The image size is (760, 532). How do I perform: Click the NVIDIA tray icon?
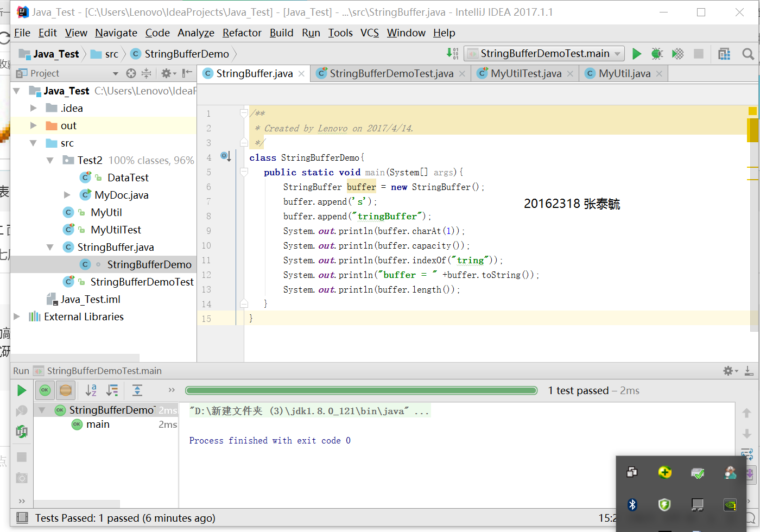tap(730, 505)
